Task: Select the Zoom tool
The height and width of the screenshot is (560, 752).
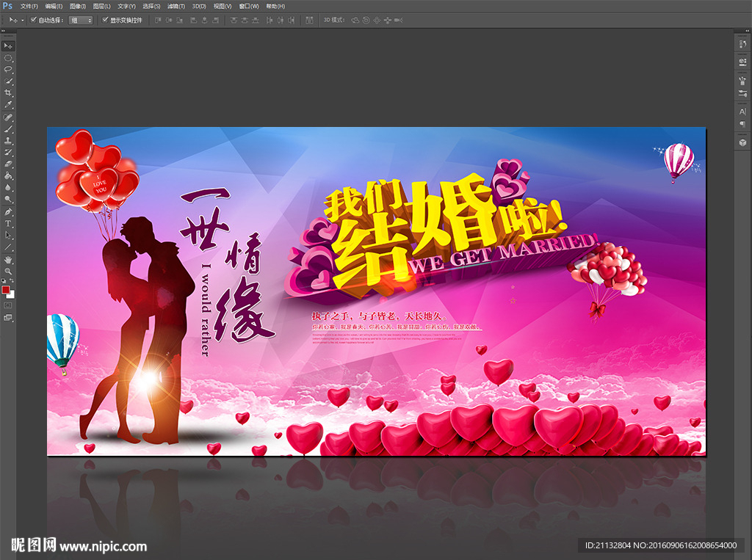Action: pos(8,272)
